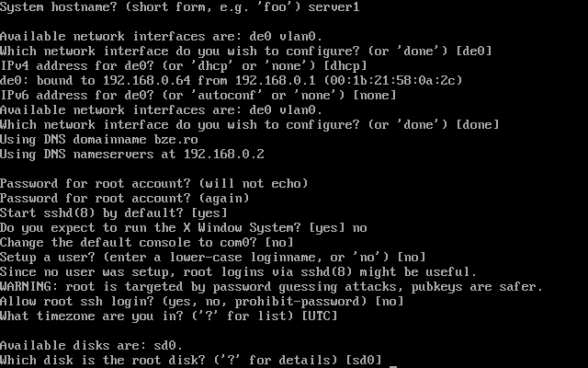Viewport: 588px width, 368px height.
Task: Click the '(again)' root password prompt
Action: click(224, 199)
